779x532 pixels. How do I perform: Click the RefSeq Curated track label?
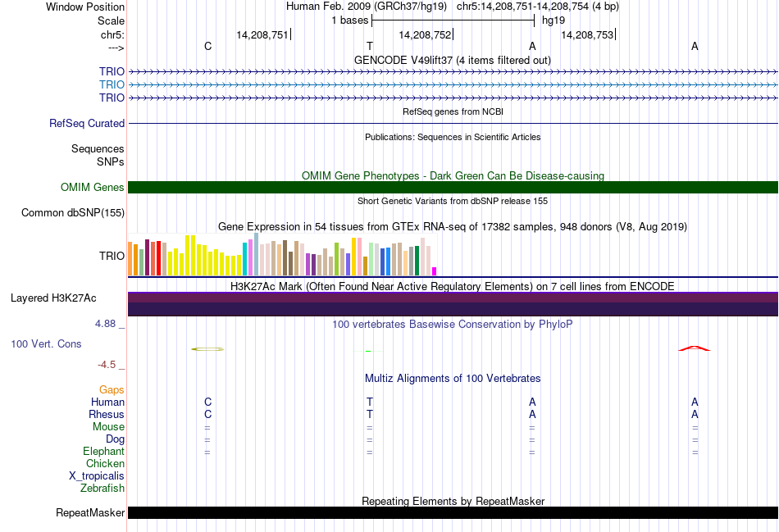click(x=86, y=123)
